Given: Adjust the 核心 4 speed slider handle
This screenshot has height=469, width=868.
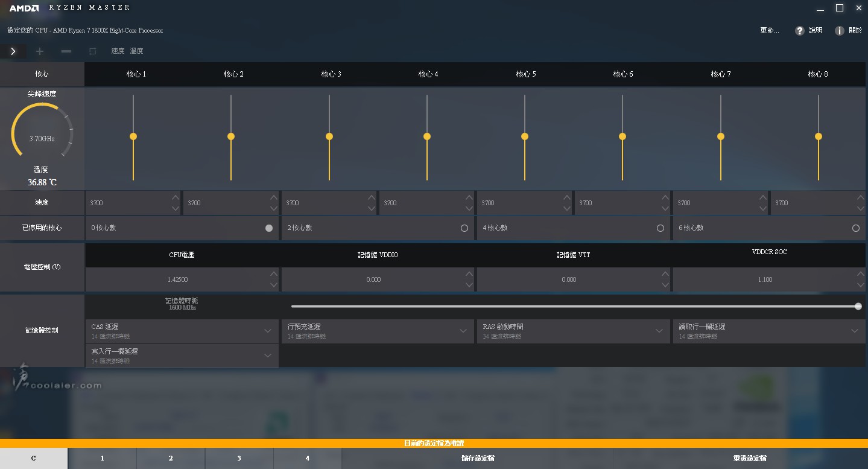Looking at the screenshot, I should [x=427, y=136].
